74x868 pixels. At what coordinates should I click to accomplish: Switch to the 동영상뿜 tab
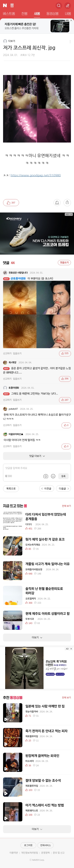[x=52, y=13]
